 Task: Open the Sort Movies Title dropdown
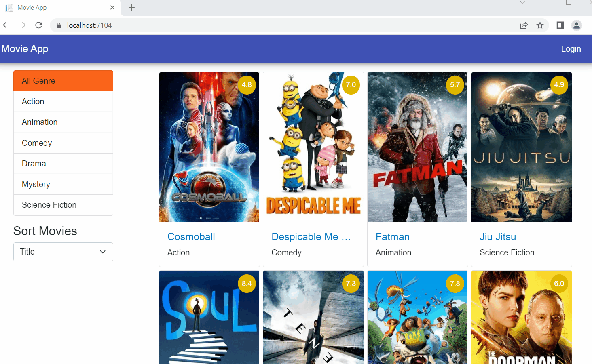pyautogui.click(x=63, y=252)
